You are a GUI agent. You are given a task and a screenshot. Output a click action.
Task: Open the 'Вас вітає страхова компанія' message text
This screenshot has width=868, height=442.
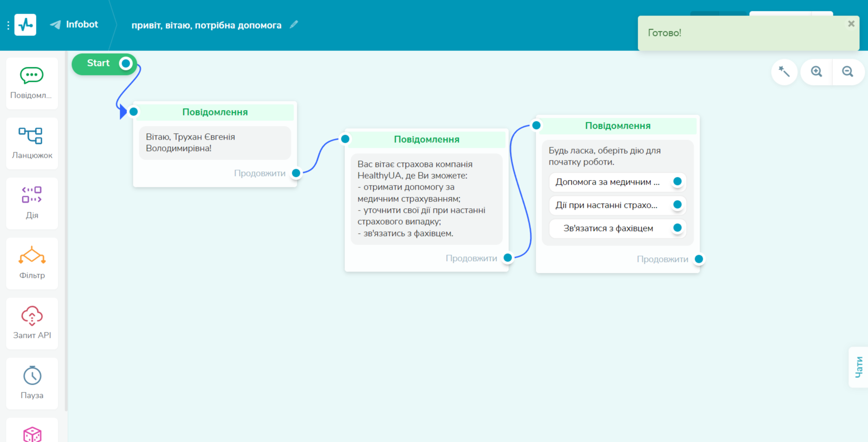(426, 199)
